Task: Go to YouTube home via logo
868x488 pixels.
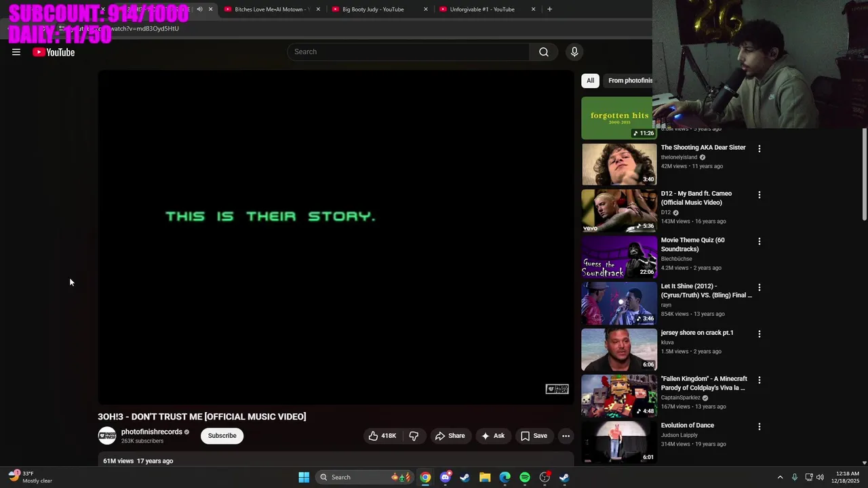Action: [x=54, y=52]
